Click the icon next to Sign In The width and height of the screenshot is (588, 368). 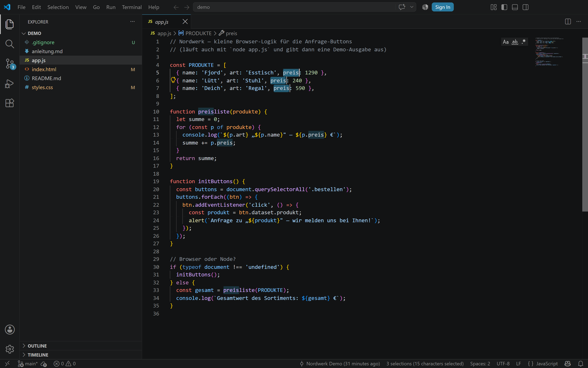tap(425, 7)
